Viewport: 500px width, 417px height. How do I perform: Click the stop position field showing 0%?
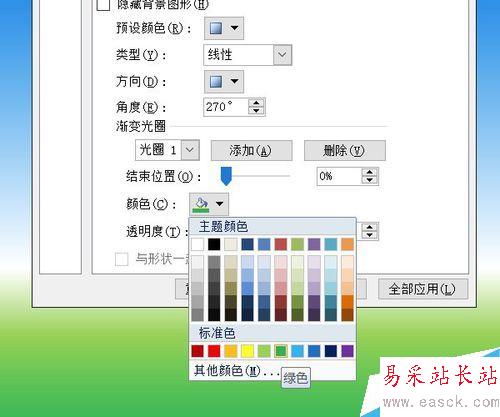click(339, 176)
